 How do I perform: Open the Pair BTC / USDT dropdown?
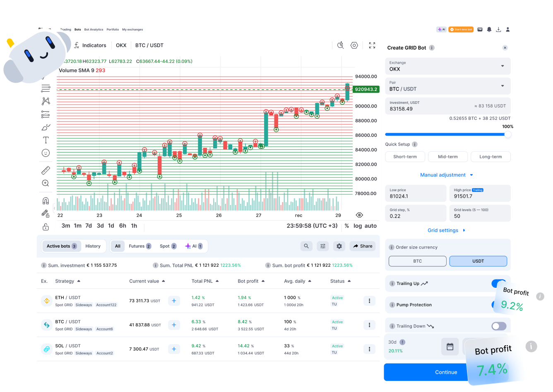[x=448, y=86]
